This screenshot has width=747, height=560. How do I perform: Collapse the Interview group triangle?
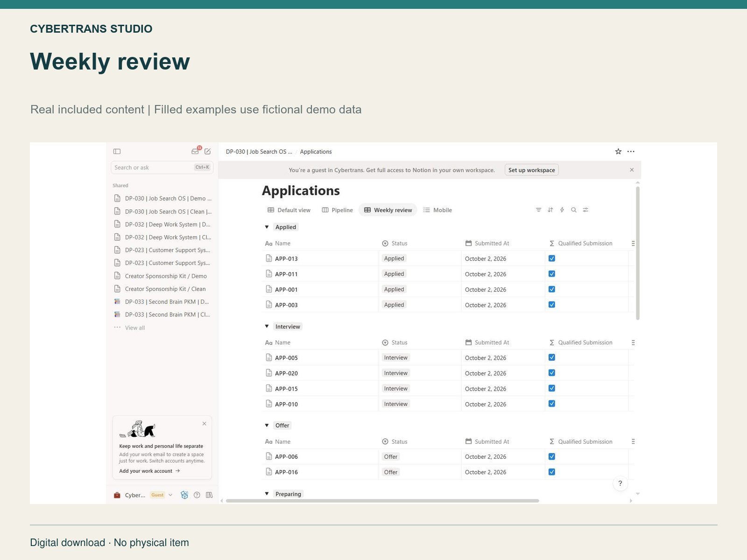point(267,327)
